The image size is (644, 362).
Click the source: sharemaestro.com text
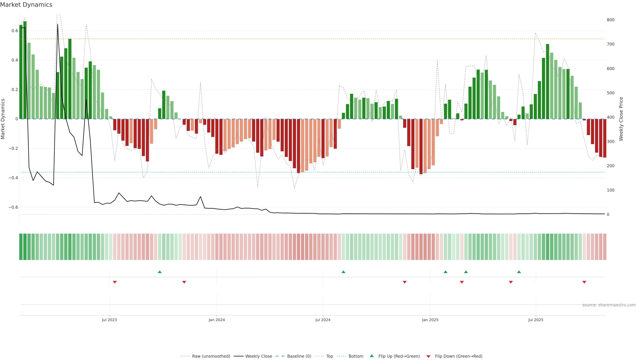tap(609, 305)
